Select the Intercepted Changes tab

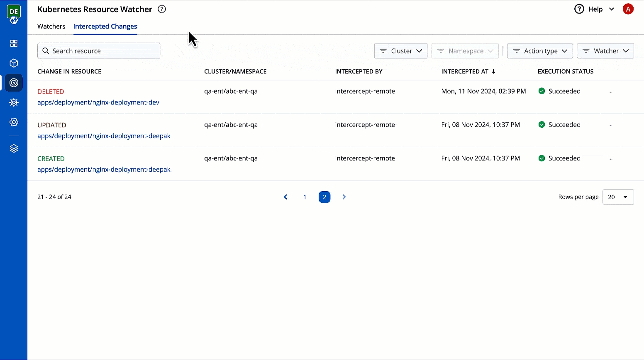pyautogui.click(x=105, y=26)
